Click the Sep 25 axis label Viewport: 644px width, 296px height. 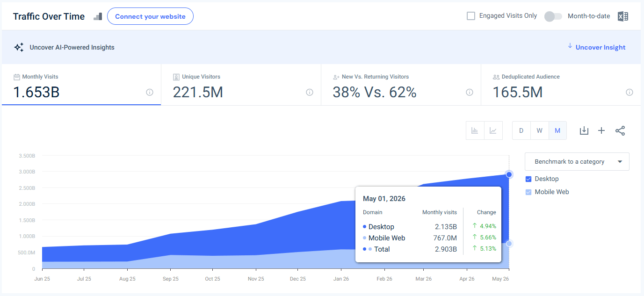(x=170, y=279)
